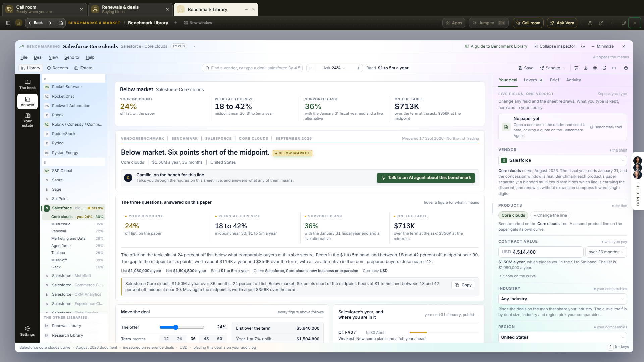The width and height of the screenshot is (644, 362).
Task: Open the Salesforce vendor dropdown
Action: coord(562,160)
